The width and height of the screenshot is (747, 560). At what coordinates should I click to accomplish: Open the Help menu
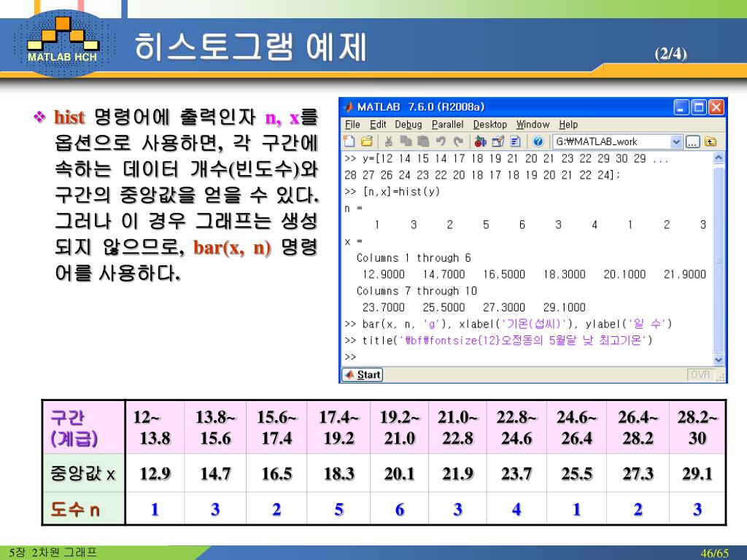click(568, 125)
